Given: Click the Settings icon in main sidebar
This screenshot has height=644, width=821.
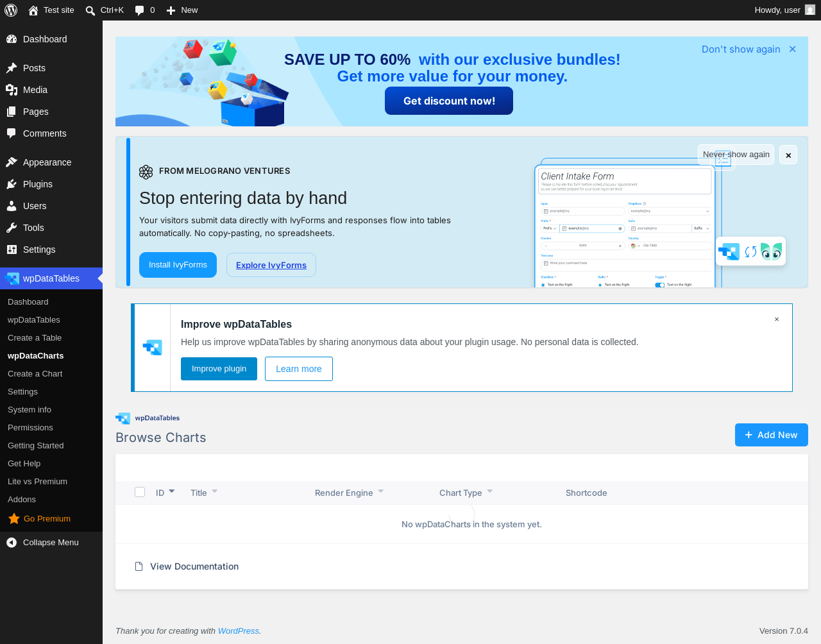Looking at the screenshot, I should [x=12, y=250].
